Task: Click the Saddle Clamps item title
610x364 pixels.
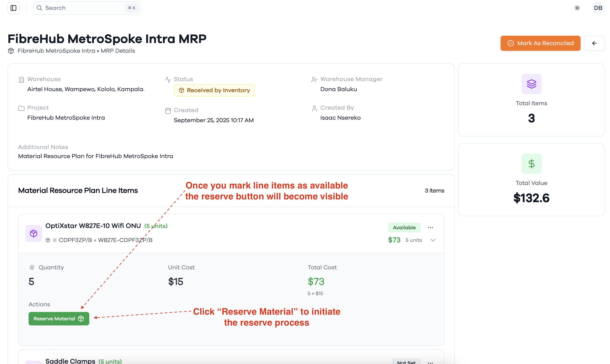Action: tap(70, 361)
